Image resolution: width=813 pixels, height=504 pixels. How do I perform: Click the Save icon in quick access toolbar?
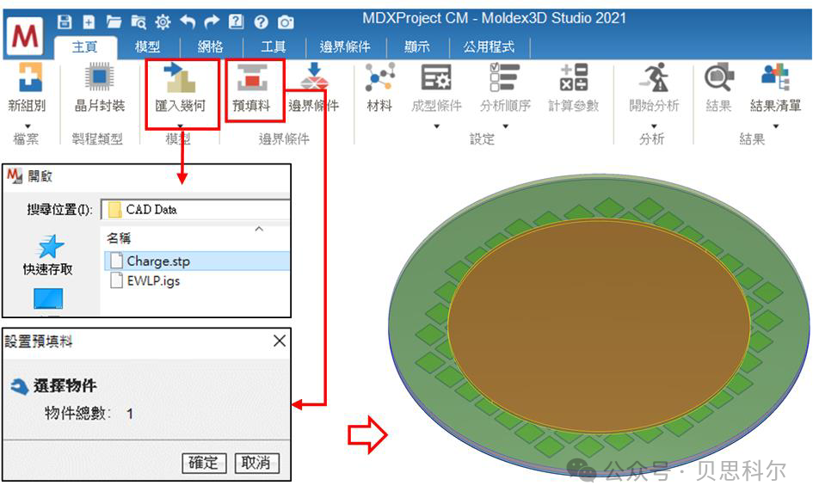pos(65,22)
